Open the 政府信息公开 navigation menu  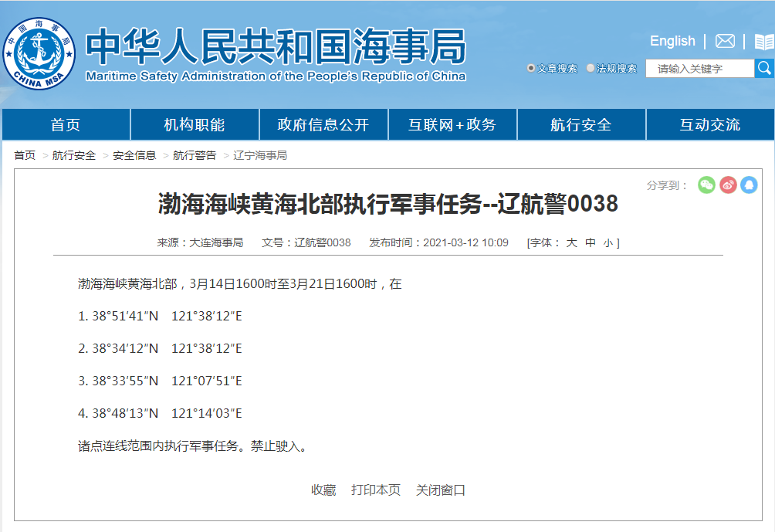pyautogui.click(x=323, y=124)
